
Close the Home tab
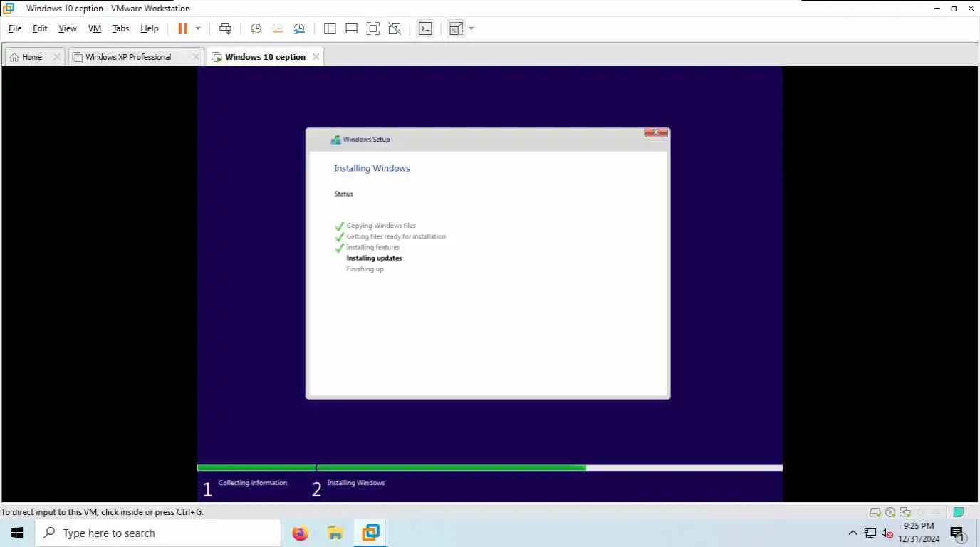coord(57,57)
